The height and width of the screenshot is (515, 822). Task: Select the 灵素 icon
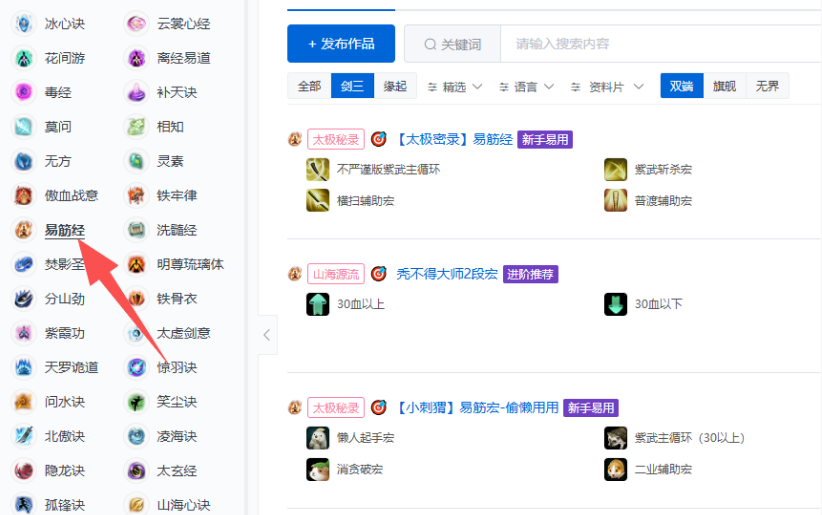136,161
